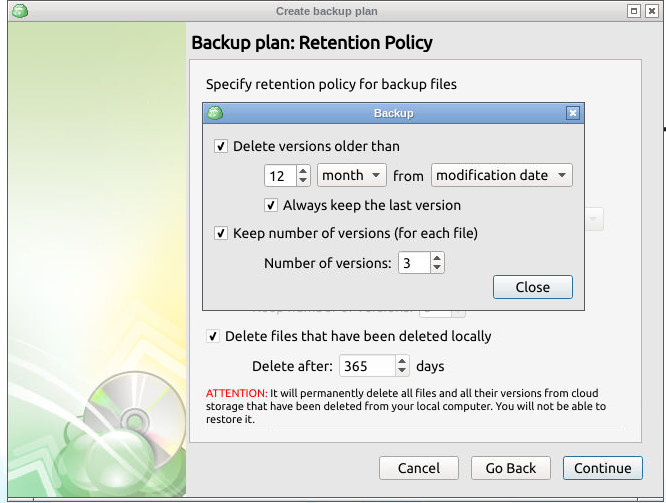Click the Close button in Backup dialog
This screenshot has height=503, width=666.
coord(533,287)
